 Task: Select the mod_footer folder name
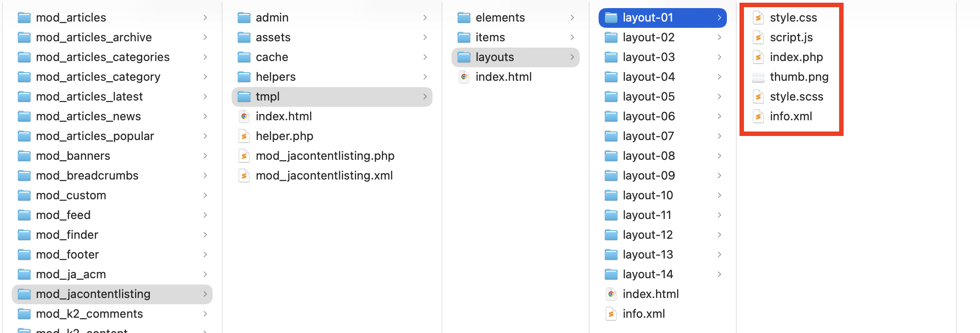67,254
